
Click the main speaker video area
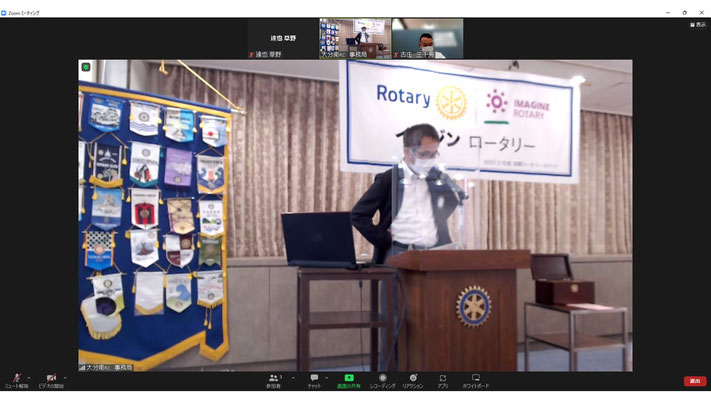pos(355,215)
